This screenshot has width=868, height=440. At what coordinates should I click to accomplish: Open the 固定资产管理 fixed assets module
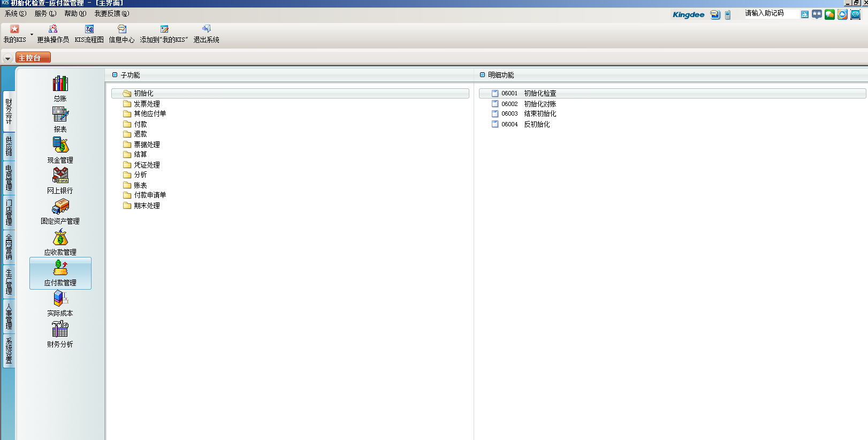pos(60,211)
